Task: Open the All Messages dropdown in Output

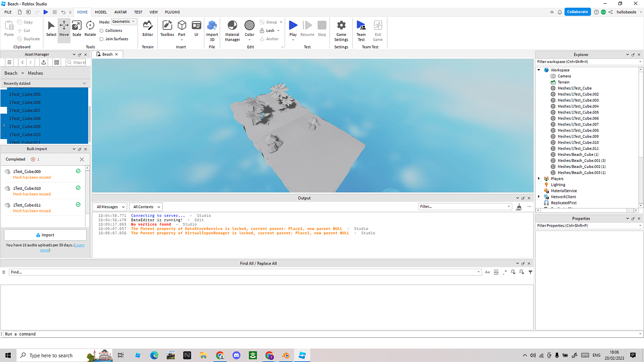Action: pyautogui.click(x=110, y=206)
